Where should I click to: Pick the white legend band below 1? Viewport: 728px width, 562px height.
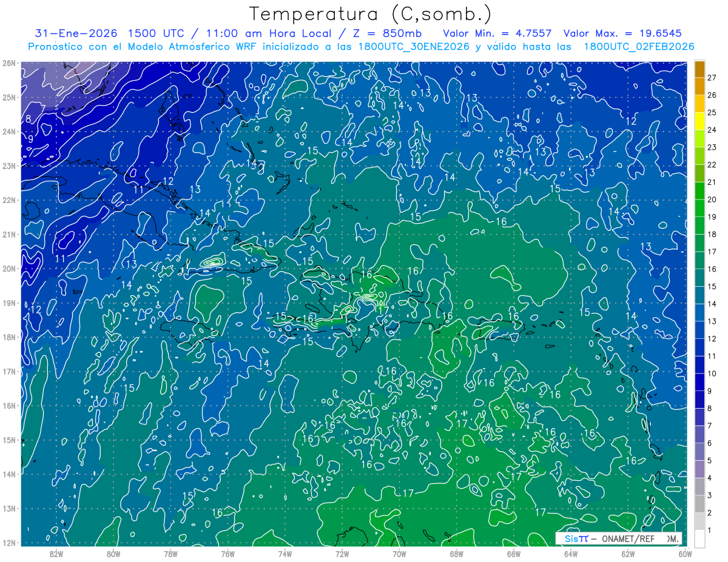tap(699, 538)
